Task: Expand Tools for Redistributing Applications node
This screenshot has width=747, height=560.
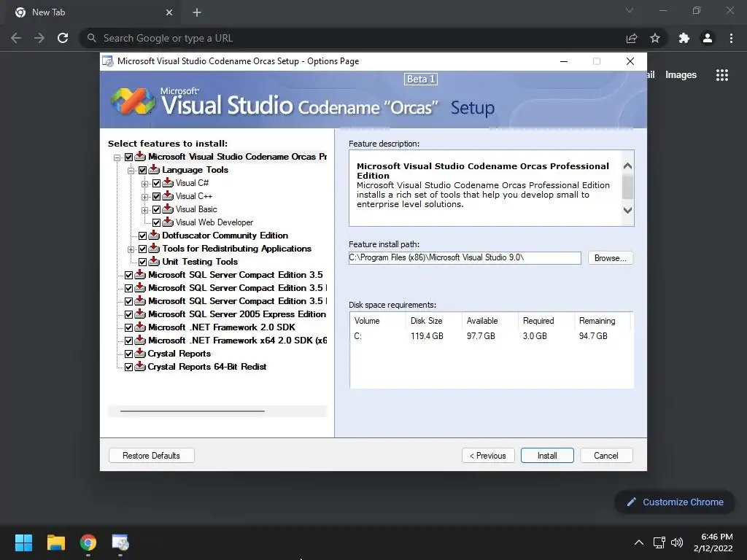Action: pos(131,249)
